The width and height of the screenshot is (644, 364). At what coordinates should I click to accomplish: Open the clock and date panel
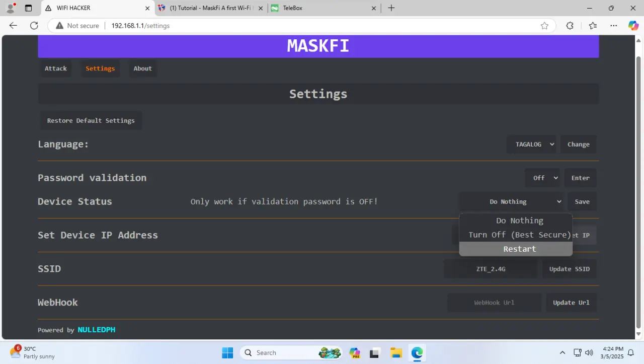[x=612, y=352]
